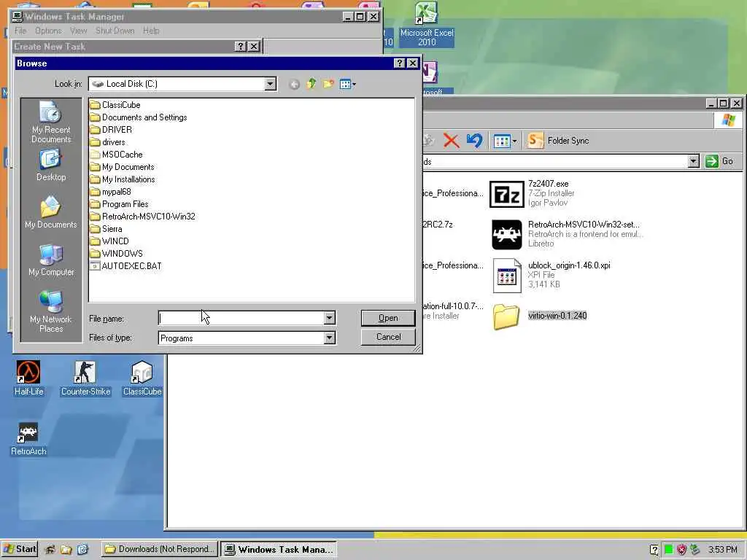Click the red shield tray icon
Screen dimensions: 747x560
point(682,550)
